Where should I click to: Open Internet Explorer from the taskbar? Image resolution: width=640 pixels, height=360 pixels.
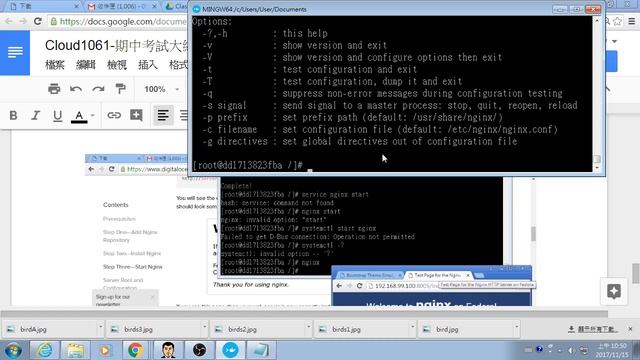(x=44, y=350)
